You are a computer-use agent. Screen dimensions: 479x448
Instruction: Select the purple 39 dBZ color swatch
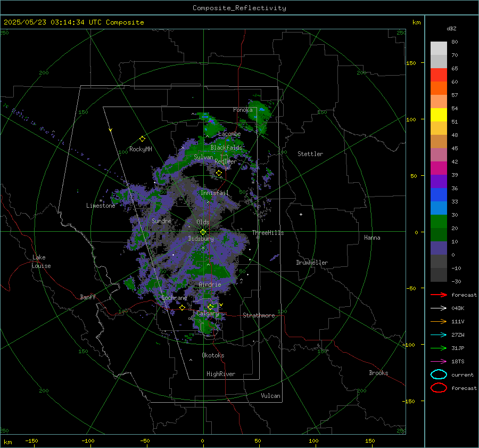(439, 181)
